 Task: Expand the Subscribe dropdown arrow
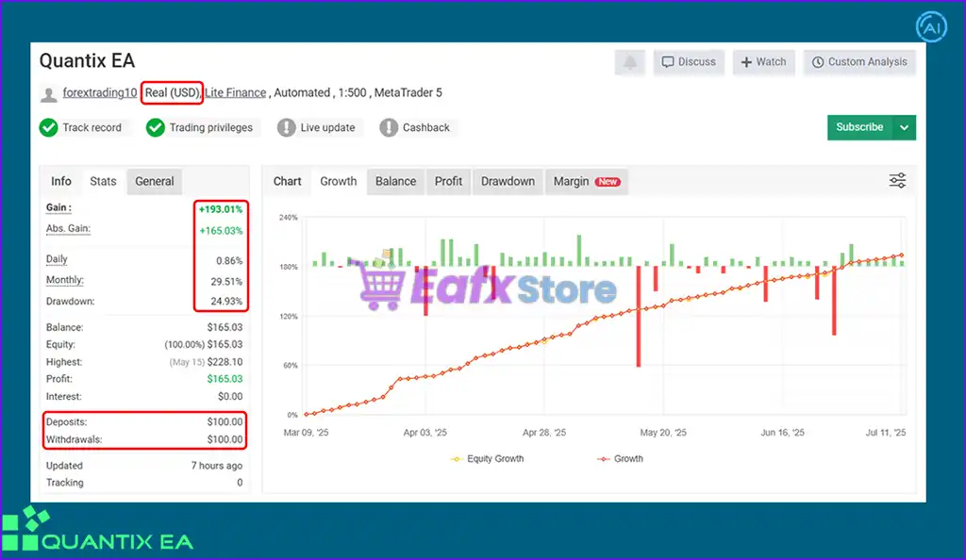coord(904,127)
